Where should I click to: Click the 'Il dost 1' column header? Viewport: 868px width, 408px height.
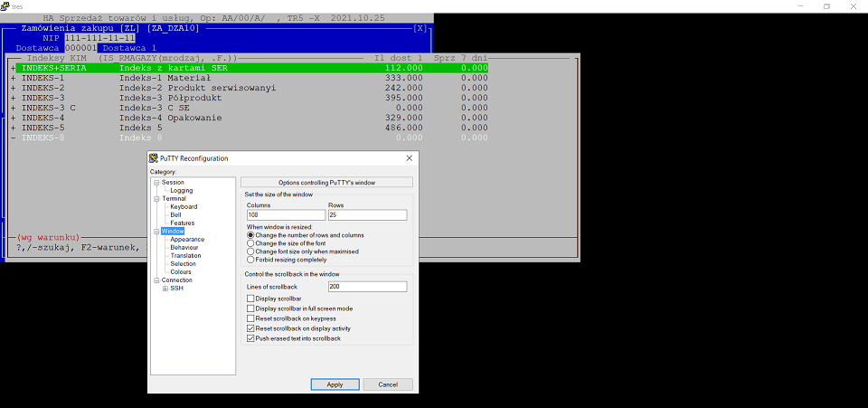pos(398,58)
